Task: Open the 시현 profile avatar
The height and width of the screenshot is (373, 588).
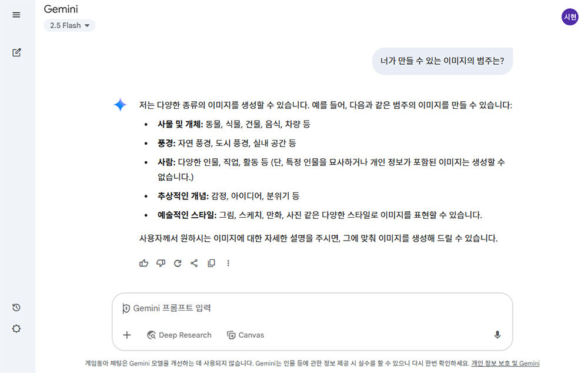Action: [570, 17]
